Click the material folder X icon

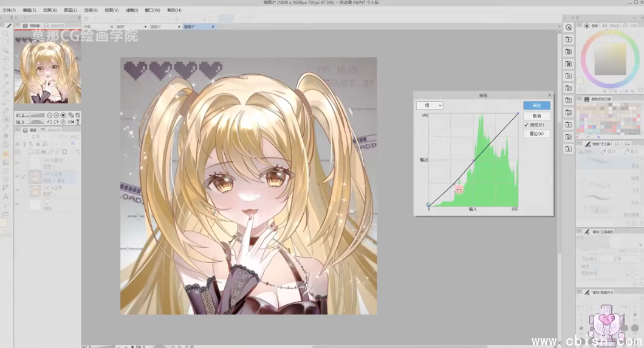tap(569, 64)
